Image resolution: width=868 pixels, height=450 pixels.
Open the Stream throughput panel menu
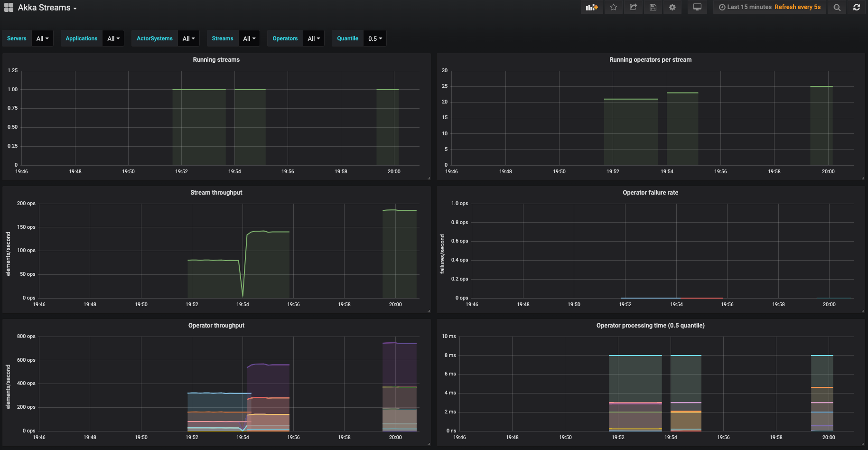click(216, 193)
